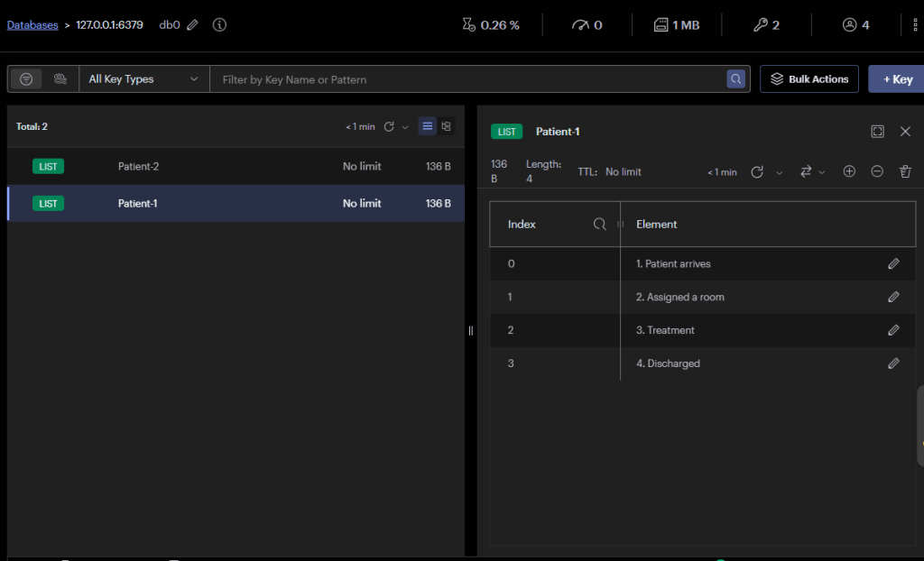This screenshot has height=561, width=924.
Task: Click the search magnifier in filter bar
Action: click(x=736, y=79)
